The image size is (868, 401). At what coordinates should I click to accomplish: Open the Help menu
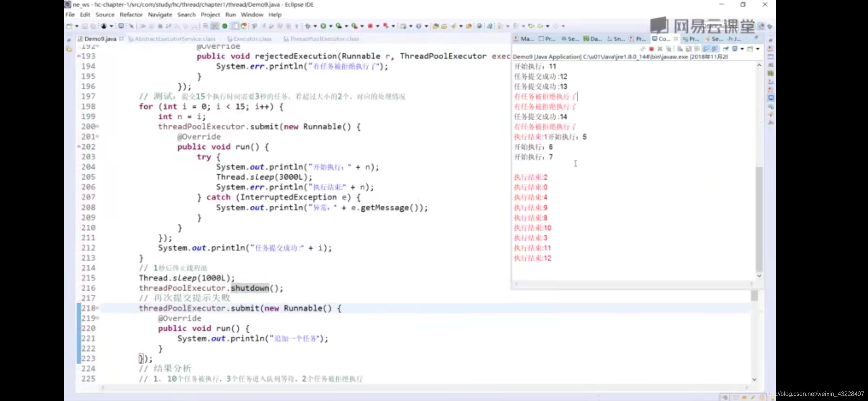point(275,15)
